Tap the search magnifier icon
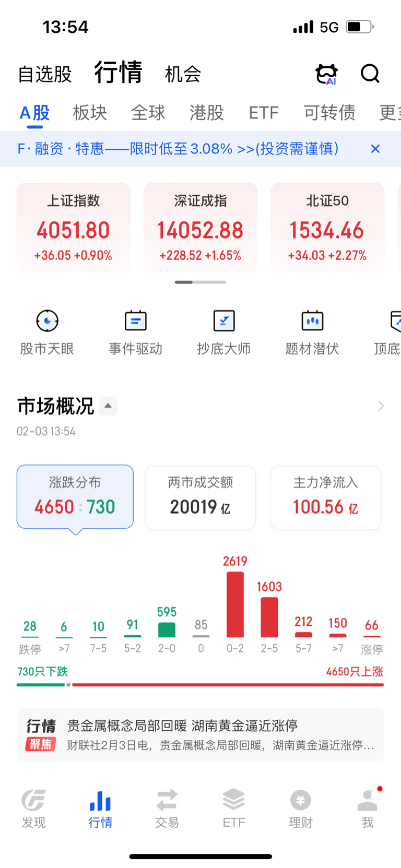This screenshot has height=868, width=401. 370,74
